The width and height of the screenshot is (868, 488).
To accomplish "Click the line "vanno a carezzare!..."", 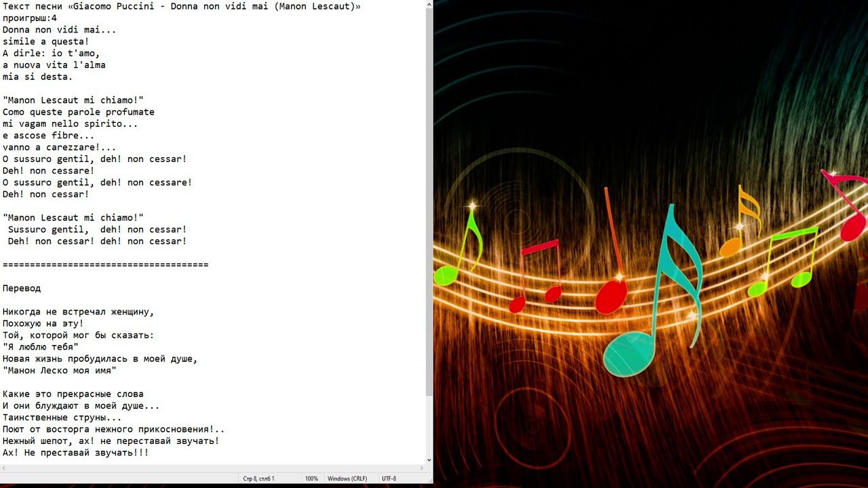I will pyautogui.click(x=60, y=147).
